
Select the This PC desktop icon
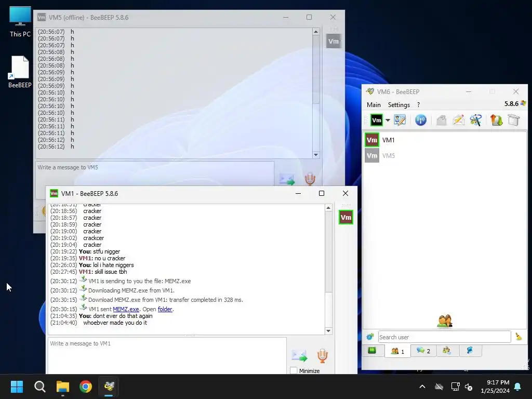(x=20, y=22)
